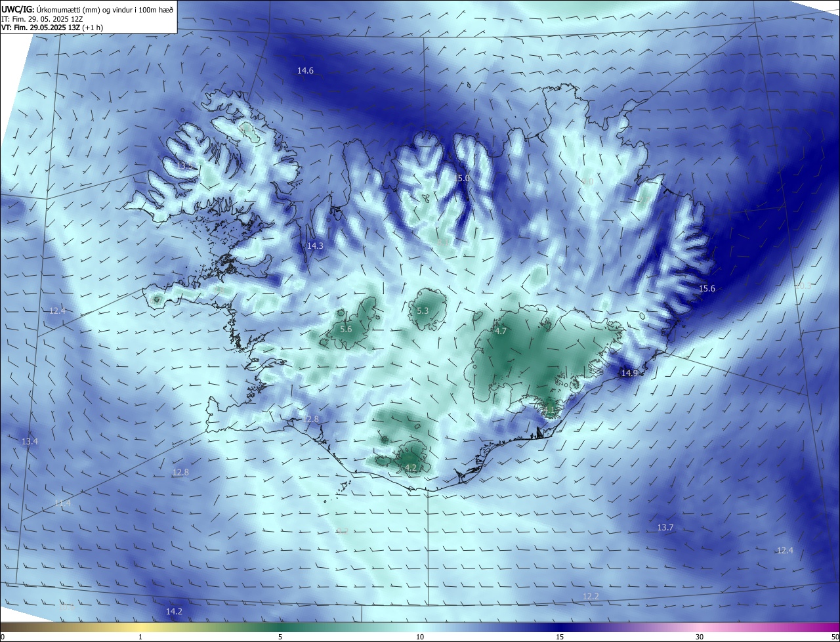Click the 14.6 value north of Iceland
Image resolution: width=840 pixels, height=642 pixels.
tap(305, 70)
